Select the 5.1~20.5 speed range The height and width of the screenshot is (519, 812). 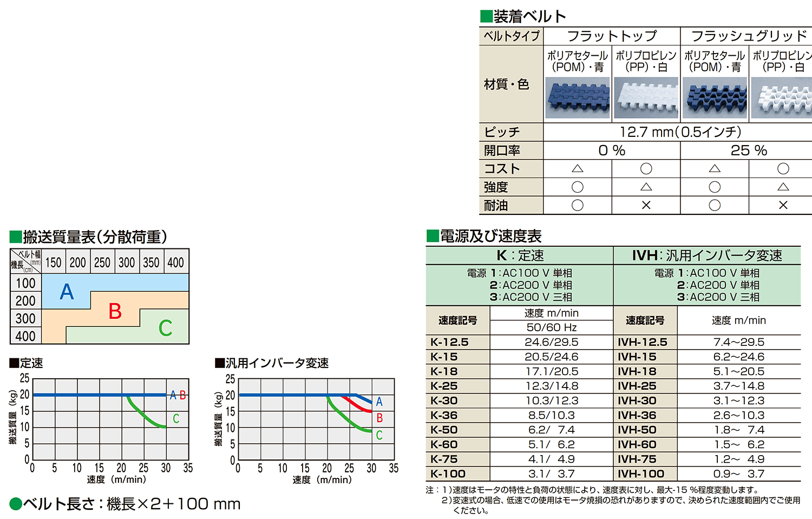(739, 371)
